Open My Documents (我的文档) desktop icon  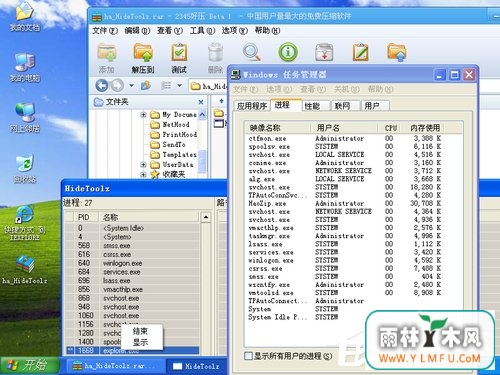pyautogui.click(x=25, y=16)
